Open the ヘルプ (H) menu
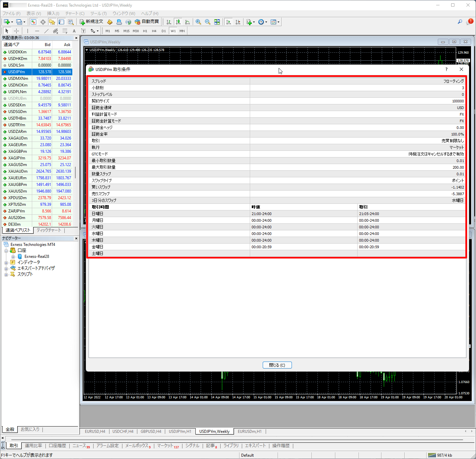Screen dimensions: 476x459 click(x=150, y=14)
